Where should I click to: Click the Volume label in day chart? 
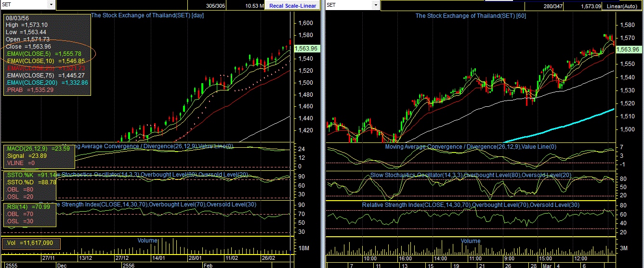147,241
